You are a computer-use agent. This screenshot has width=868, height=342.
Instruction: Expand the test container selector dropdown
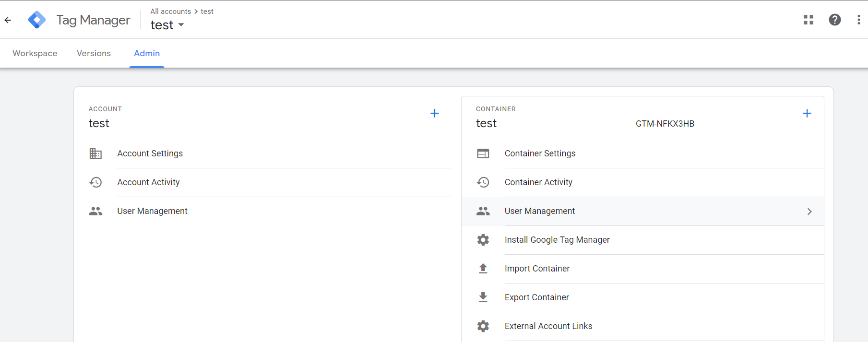[167, 25]
